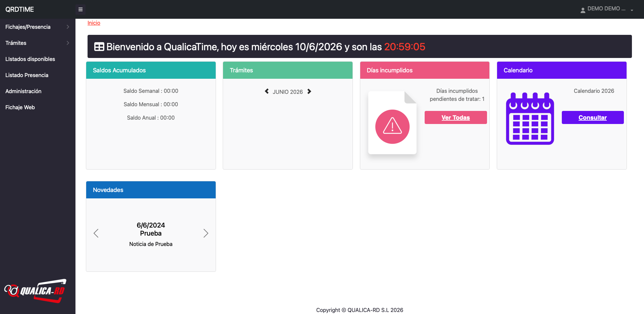The image size is (644, 314).
Task: Go to previous month in Trámites
Action: click(267, 91)
